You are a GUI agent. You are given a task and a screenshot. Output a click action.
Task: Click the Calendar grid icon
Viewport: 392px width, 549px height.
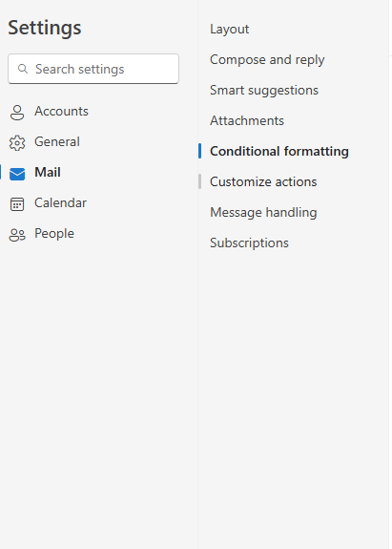[x=17, y=204]
